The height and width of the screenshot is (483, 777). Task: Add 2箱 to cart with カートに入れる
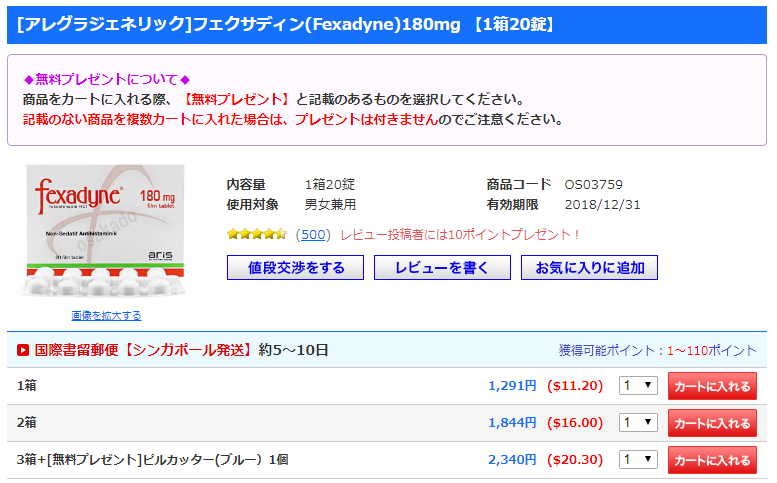[712, 423]
